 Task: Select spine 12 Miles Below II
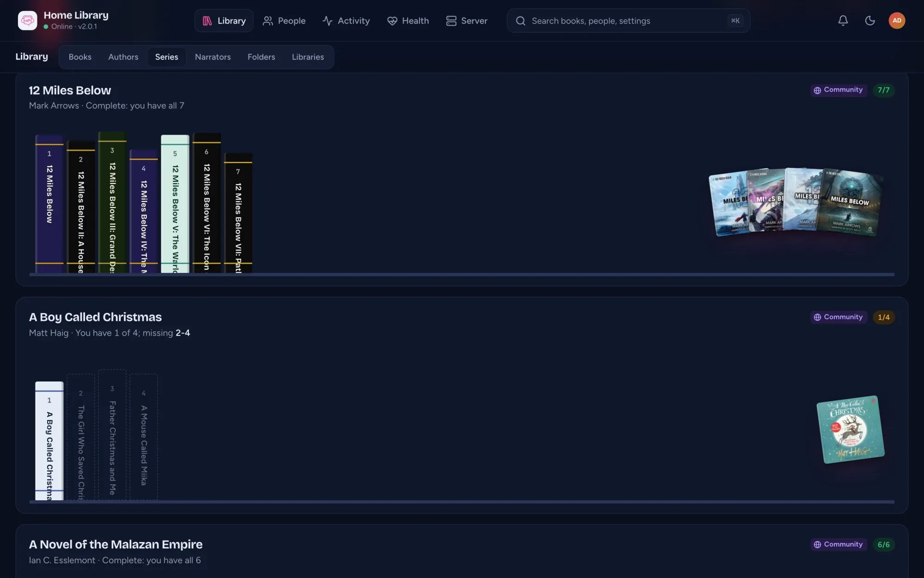(x=81, y=207)
